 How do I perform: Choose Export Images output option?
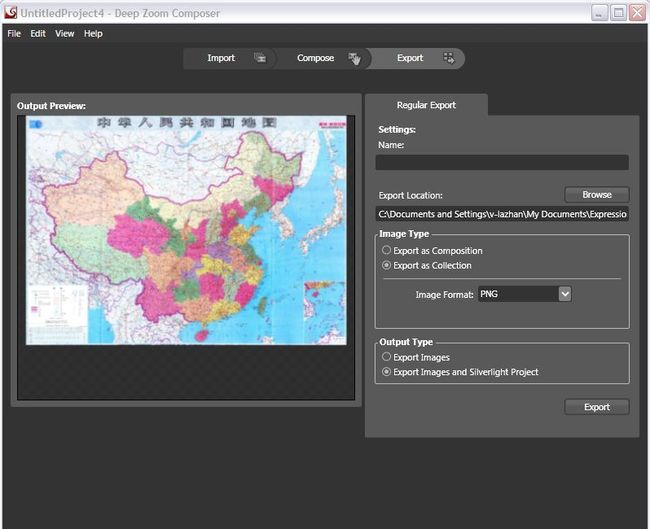pyautogui.click(x=386, y=357)
